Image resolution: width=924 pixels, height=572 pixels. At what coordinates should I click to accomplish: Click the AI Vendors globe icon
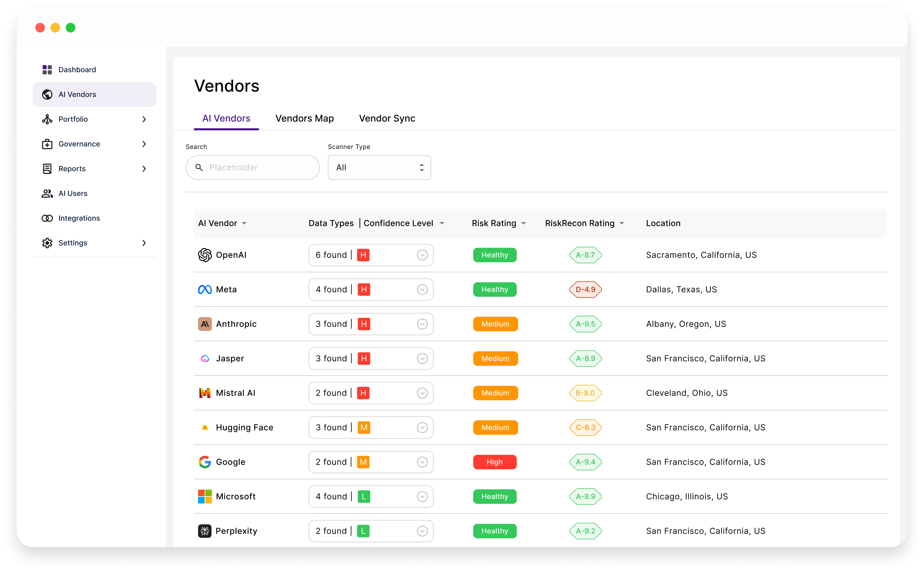pyautogui.click(x=47, y=94)
